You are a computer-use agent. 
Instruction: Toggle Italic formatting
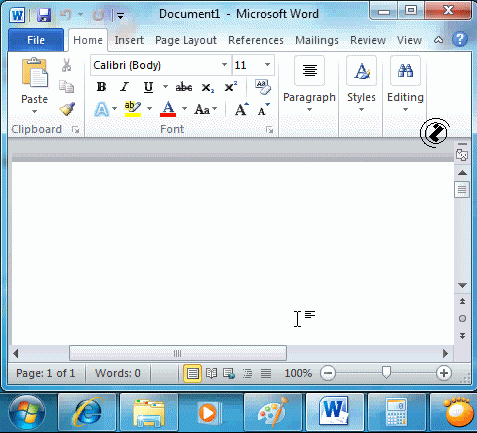click(x=124, y=87)
